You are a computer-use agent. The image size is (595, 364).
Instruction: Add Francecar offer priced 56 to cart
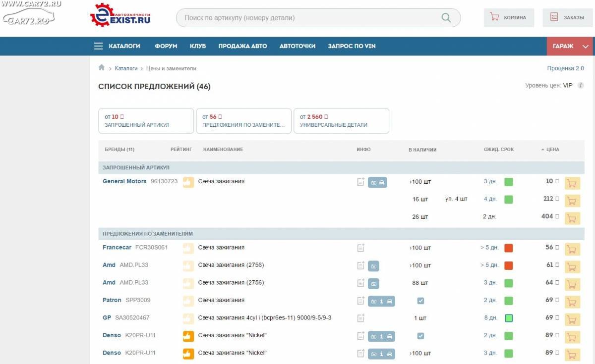click(x=572, y=249)
